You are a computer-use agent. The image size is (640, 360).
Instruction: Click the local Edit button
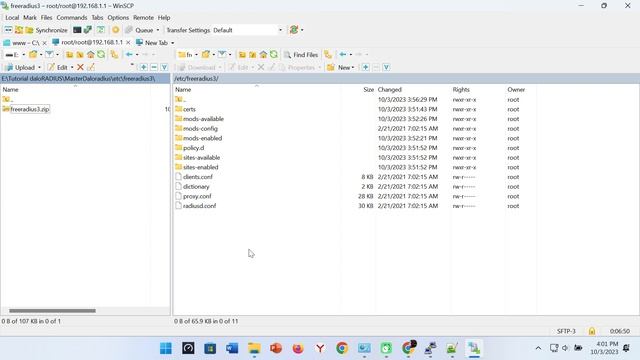tap(58, 67)
